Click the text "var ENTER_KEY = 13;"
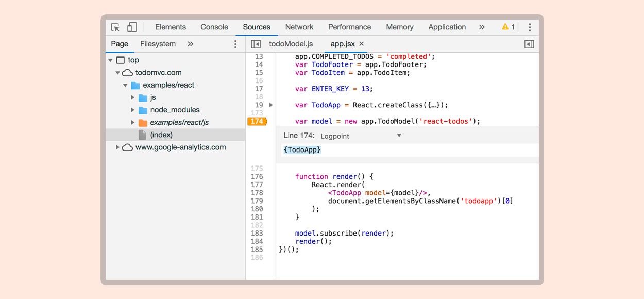644x299 pixels. click(333, 89)
